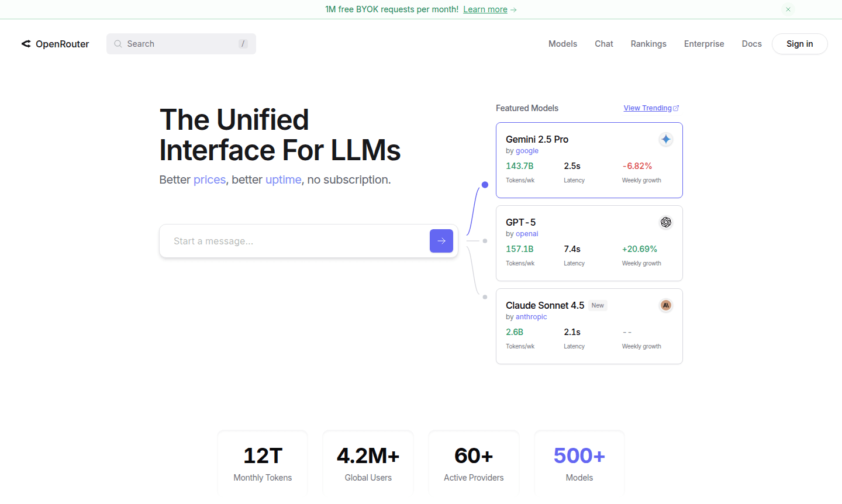Dismiss the BYOK banner with the X
842x504 pixels.
click(788, 9)
